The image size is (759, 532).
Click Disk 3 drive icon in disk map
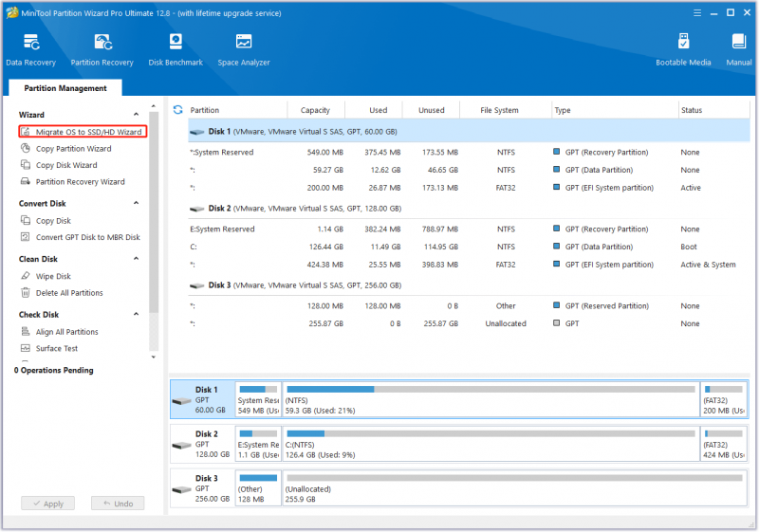click(182, 489)
